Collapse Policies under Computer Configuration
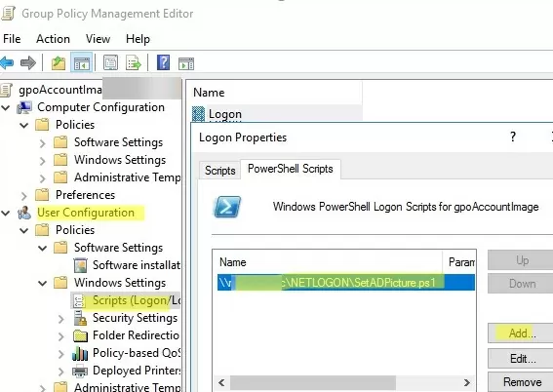 [x=24, y=125]
